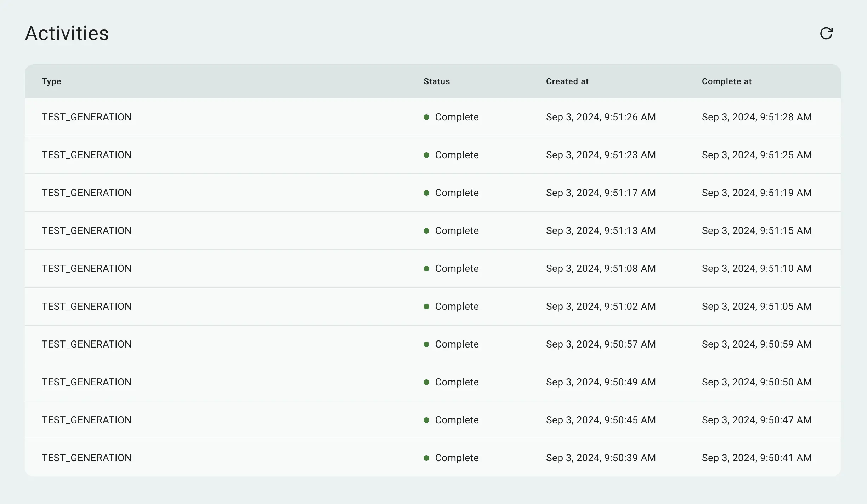Click Complete status in the 9:51:23 row

click(451, 155)
